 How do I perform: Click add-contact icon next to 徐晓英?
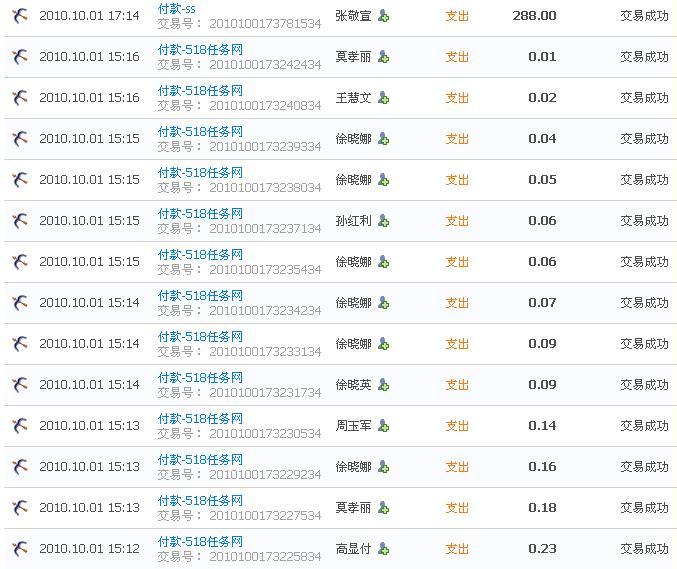pos(384,385)
